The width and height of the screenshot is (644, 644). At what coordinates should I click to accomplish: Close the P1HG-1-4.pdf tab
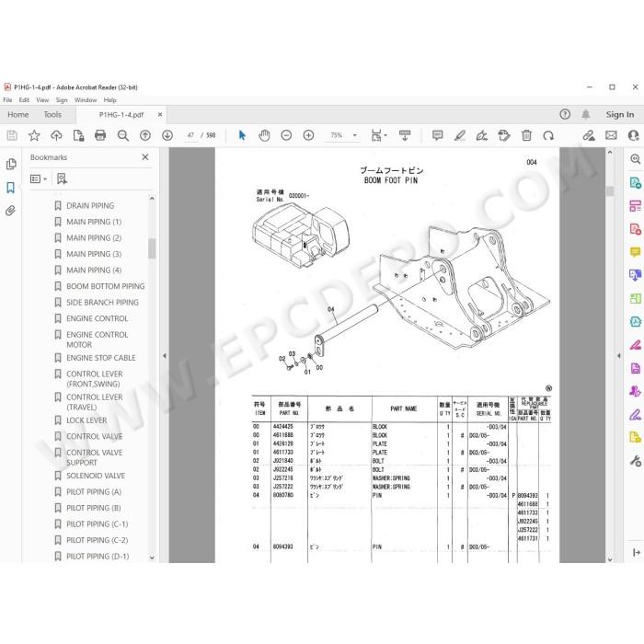point(160,115)
